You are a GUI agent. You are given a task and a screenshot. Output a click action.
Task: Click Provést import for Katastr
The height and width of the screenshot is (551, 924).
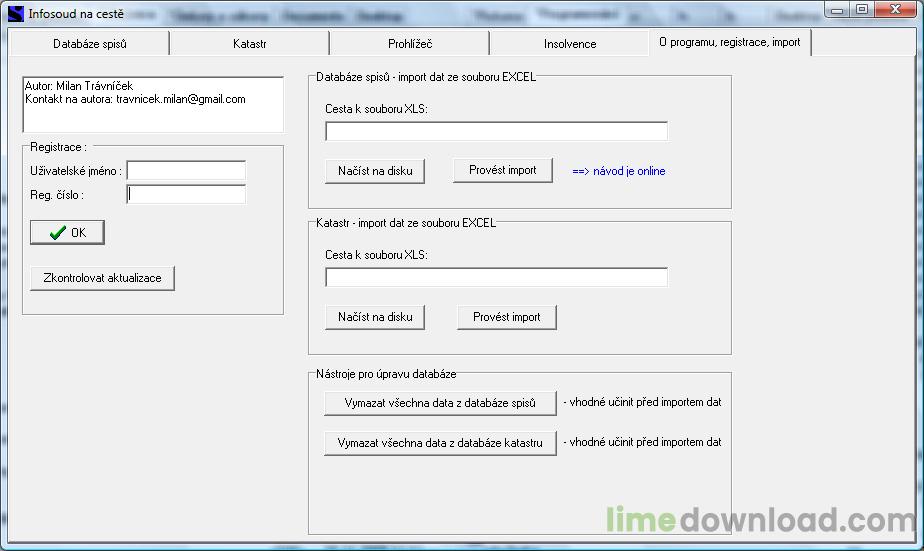[506, 317]
